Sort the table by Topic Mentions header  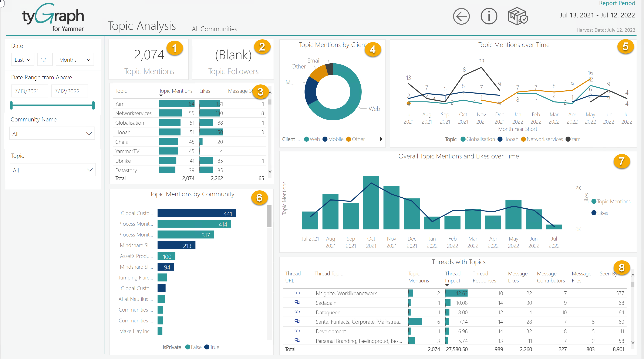(x=176, y=91)
